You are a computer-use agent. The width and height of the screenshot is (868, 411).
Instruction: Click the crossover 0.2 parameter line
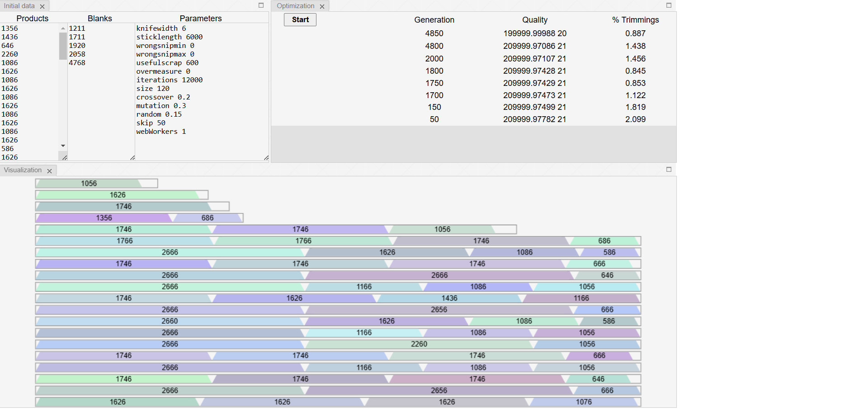(x=163, y=97)
